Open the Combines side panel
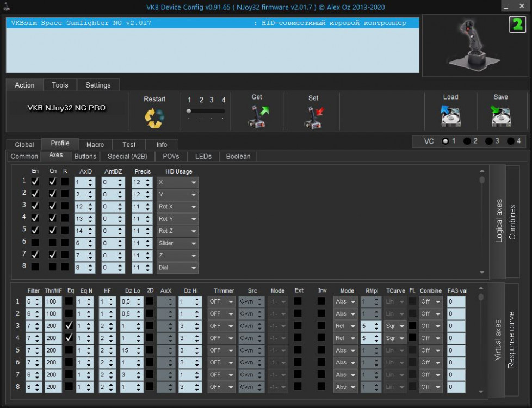This screenshot has height=408, width=532. [x=512, y=221]
